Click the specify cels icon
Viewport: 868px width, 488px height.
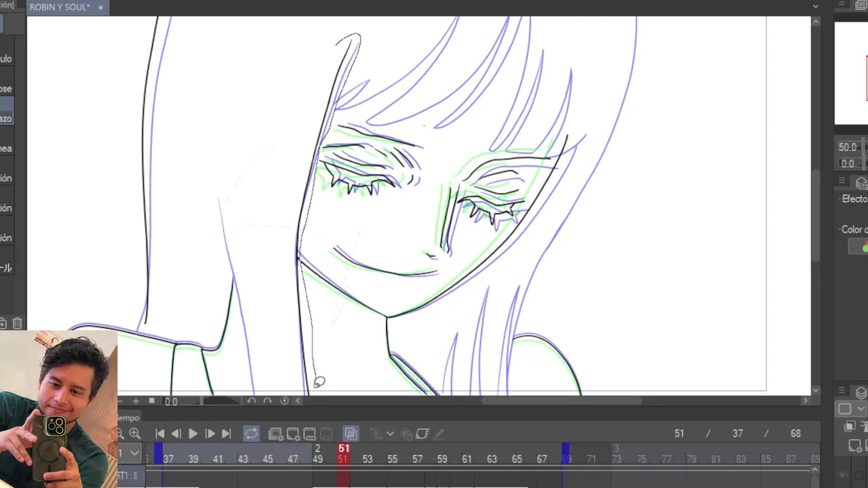coord(310,434)
